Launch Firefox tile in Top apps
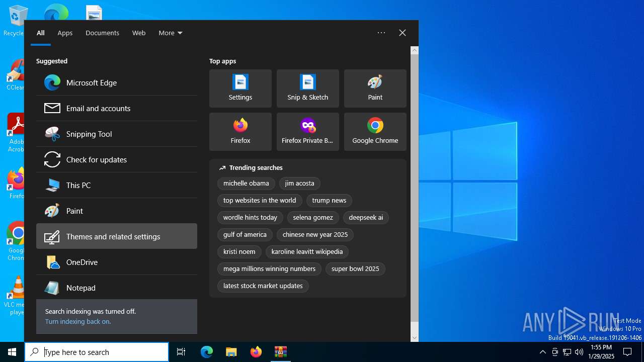The image size is (644, 362). tap(240, 132)
